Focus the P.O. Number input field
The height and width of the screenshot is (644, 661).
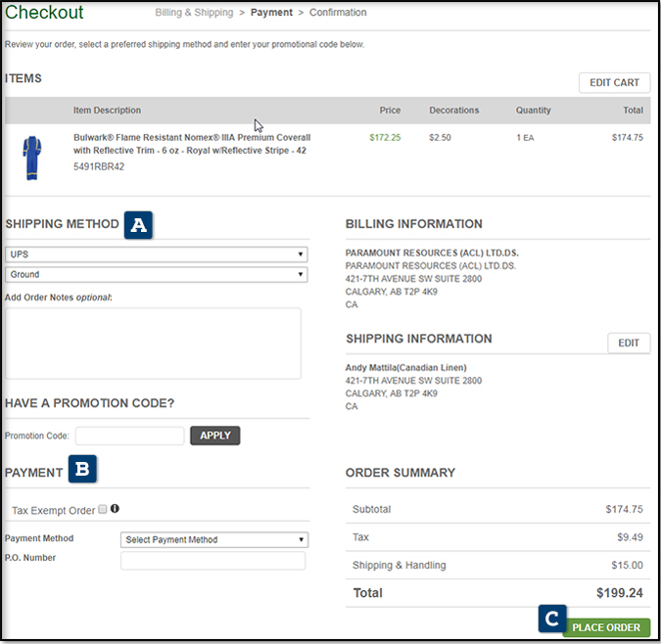(212, 561)
